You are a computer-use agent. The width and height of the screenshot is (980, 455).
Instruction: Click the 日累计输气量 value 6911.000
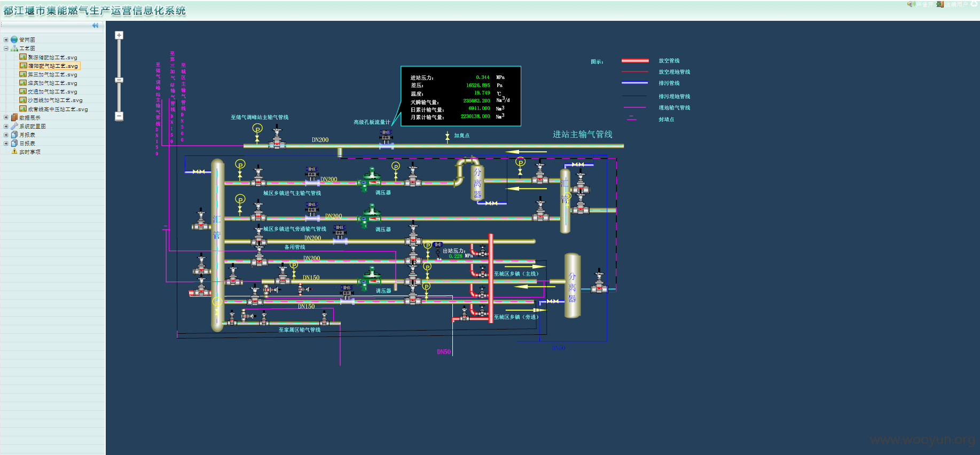[x=480, y=108]
